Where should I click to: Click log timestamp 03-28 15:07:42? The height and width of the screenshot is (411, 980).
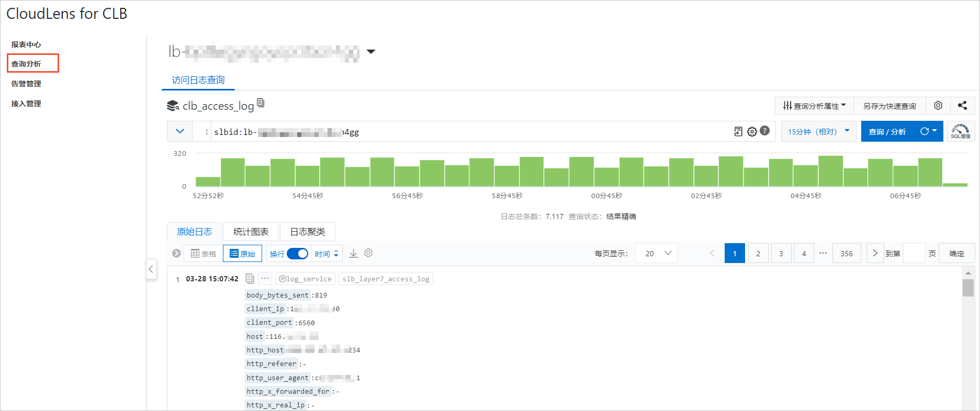(212, 279)
